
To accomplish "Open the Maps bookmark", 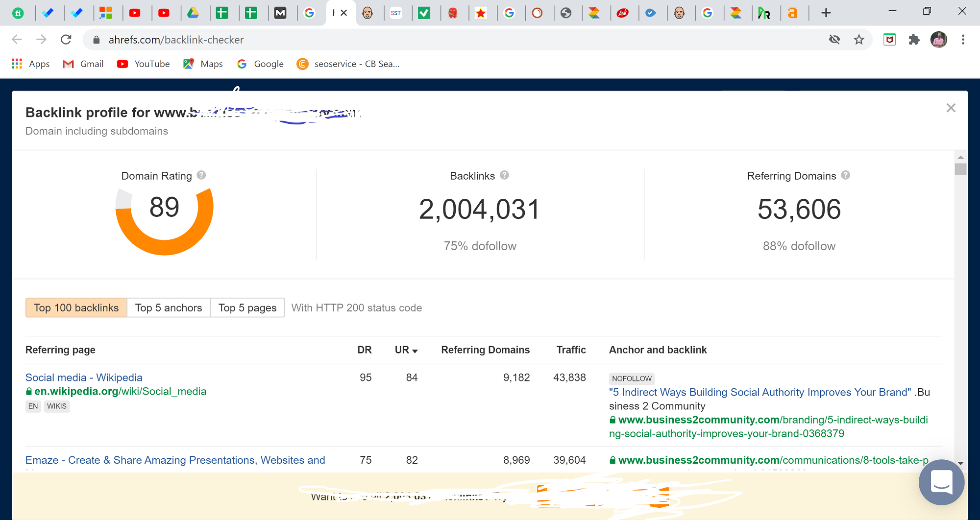I will click(x=202, y=64).
